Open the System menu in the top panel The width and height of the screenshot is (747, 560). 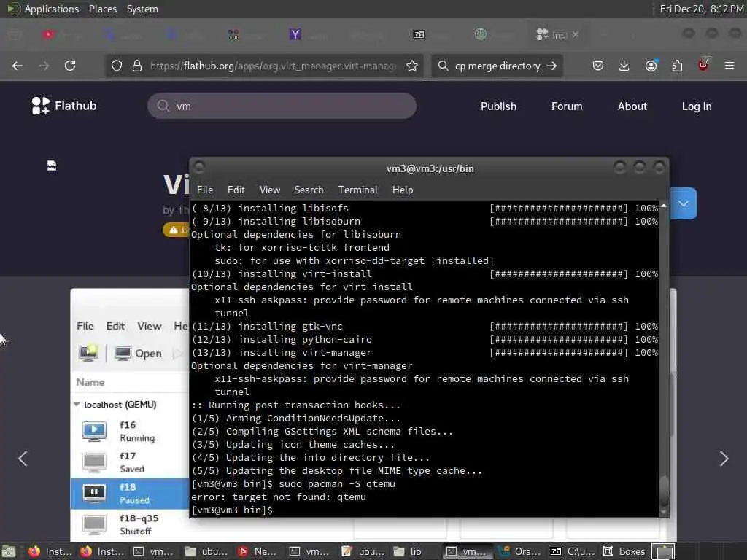click(142, 9)
